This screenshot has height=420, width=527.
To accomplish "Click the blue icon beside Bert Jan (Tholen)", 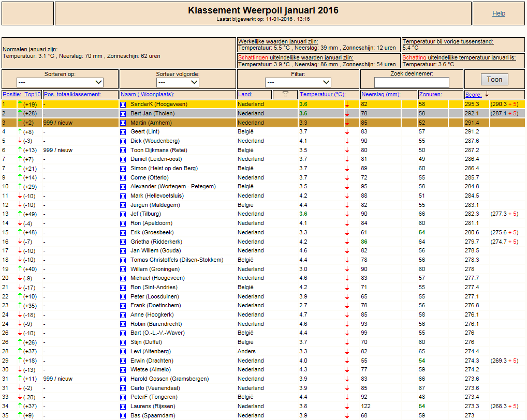I will (x=123, y=114).
